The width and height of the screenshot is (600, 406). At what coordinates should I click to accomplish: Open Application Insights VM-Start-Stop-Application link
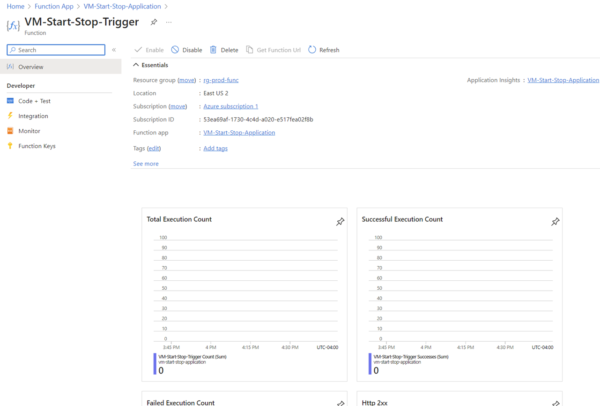pos(563,80)
